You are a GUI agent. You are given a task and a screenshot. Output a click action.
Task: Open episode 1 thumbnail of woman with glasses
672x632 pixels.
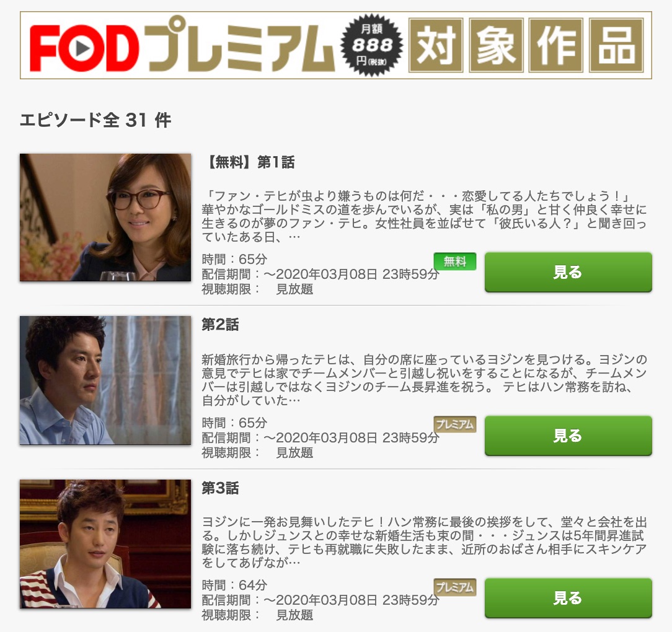[x=105, y=217]
